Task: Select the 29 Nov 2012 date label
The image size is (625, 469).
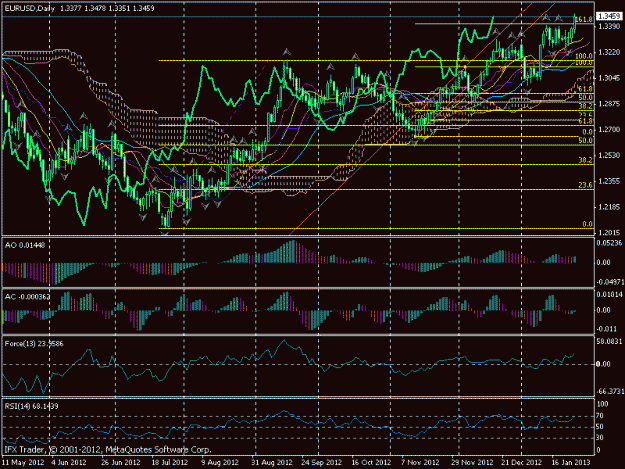Action: coord(472,463)
